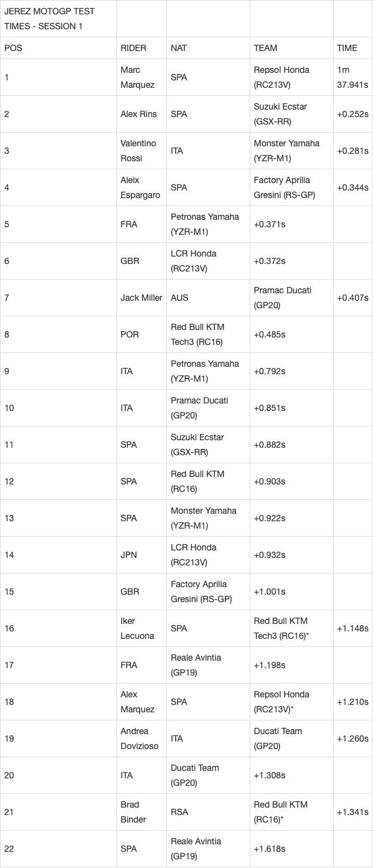This screenshot has width=373, height=868.
Task: Click Valentino Rossi in the table
Action: coord(138,151)
